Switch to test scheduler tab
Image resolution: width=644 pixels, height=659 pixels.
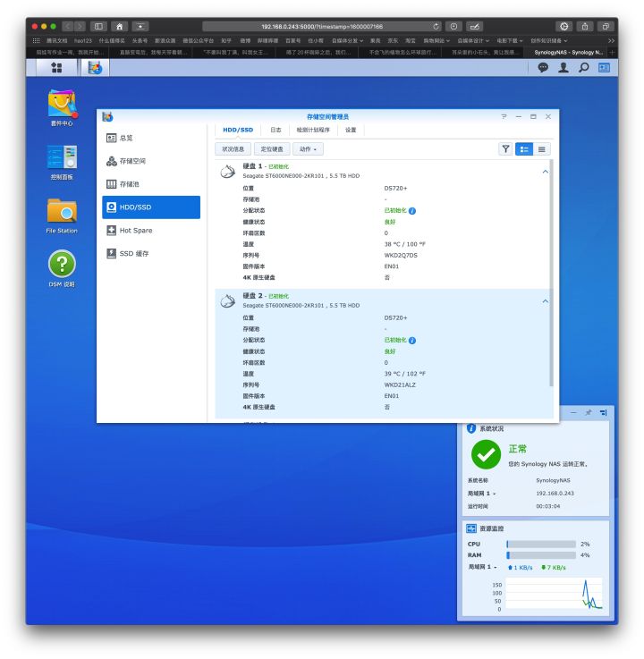(313, 130)
